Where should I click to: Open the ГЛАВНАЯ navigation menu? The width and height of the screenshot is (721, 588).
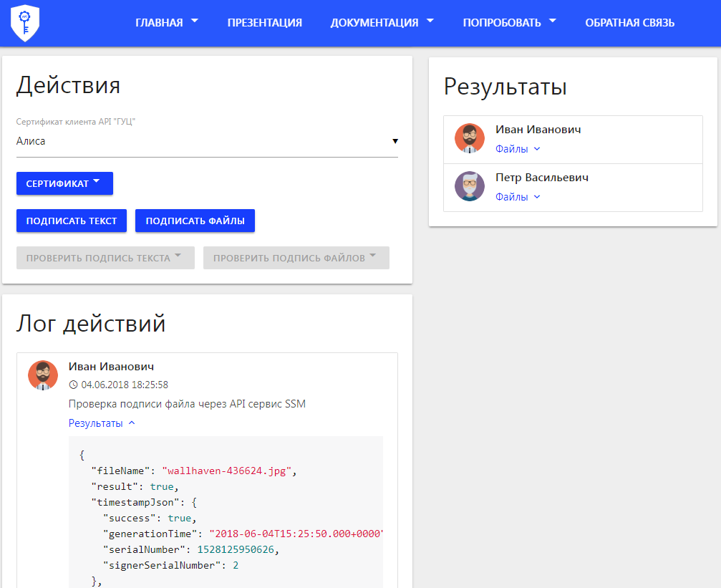point(167,23)
